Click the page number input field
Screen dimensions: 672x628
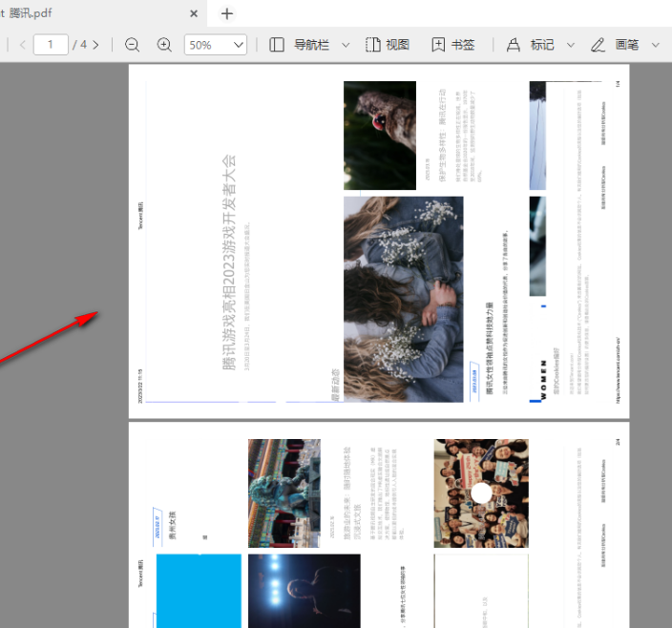[51, 45]
